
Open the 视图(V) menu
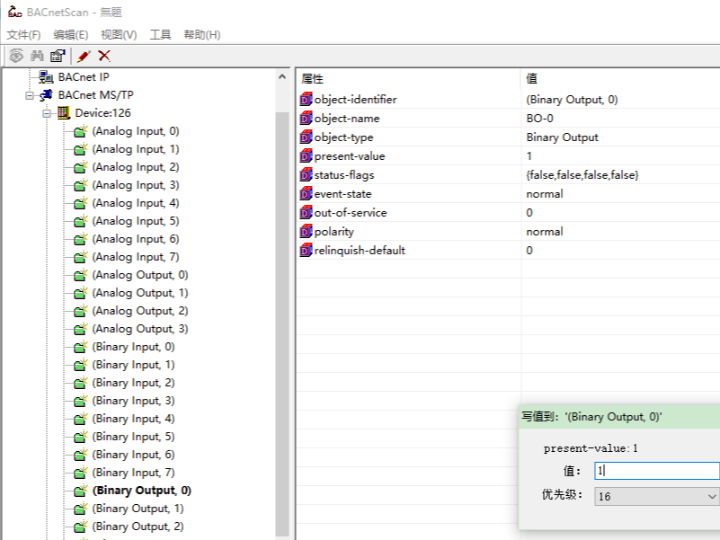click(119, 35)
